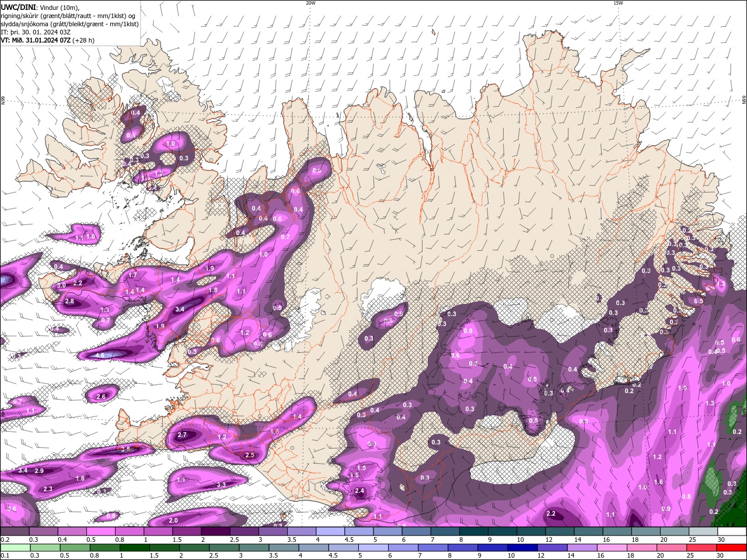Select the lavender 14 swatch in lower legend row
This screenshot has width=747, height=560.
pyautogui.click(x=582, y=547)
